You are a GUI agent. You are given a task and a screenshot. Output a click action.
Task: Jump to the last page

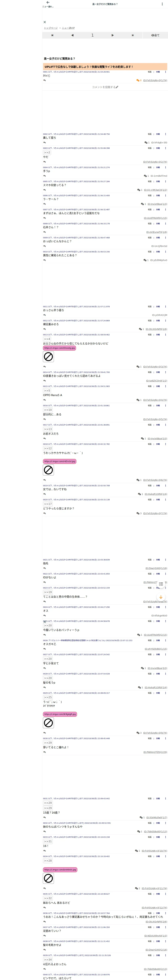[x=132, y=35]
